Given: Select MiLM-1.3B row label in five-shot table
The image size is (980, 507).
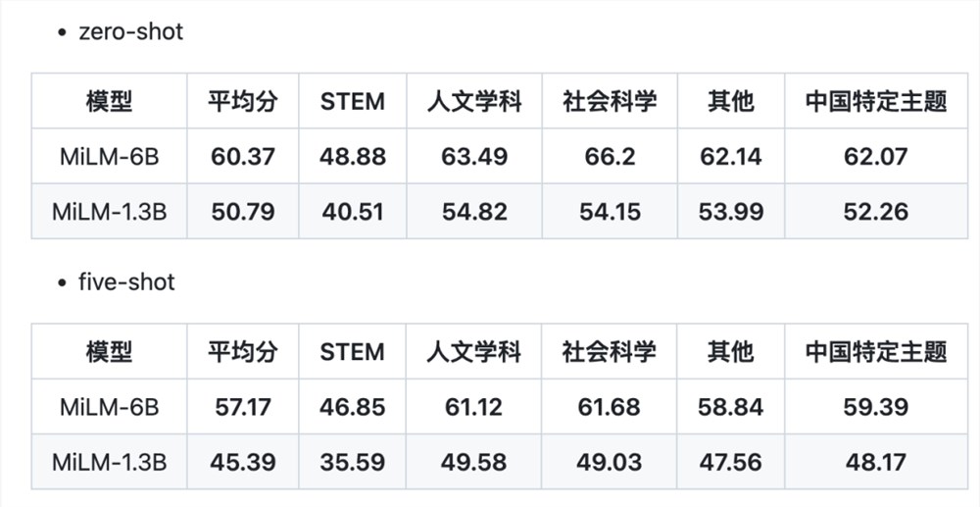Looking at the screenshot, I should (x=110, y=462).
